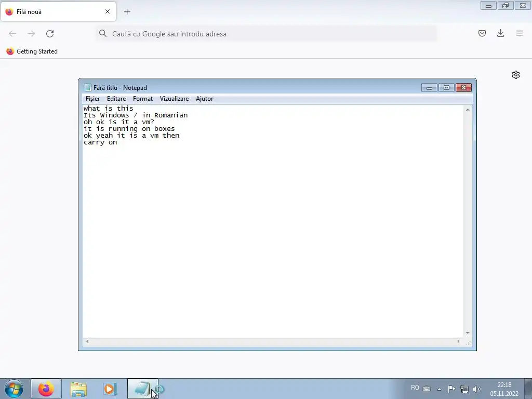Click the line 'it is running on boxes'
The image size is (532, 399).
point(129,129)
